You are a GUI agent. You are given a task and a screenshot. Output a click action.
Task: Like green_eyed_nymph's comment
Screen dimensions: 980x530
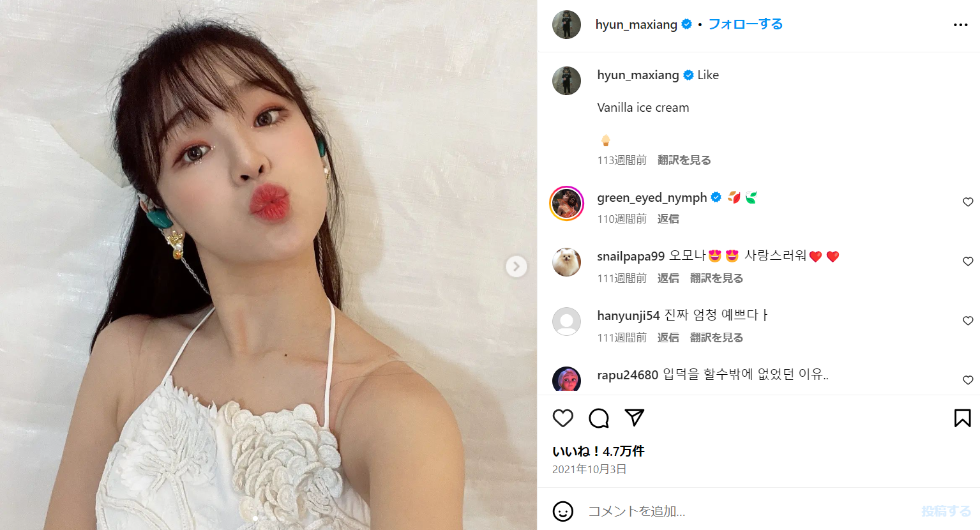click(x=968, y=202)
